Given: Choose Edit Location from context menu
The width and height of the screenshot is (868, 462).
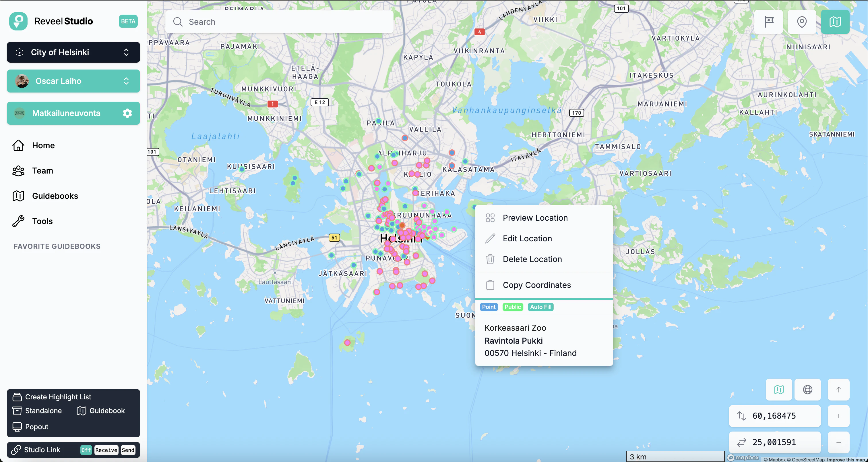Looking at the screenshot, I should pos(527,238).
